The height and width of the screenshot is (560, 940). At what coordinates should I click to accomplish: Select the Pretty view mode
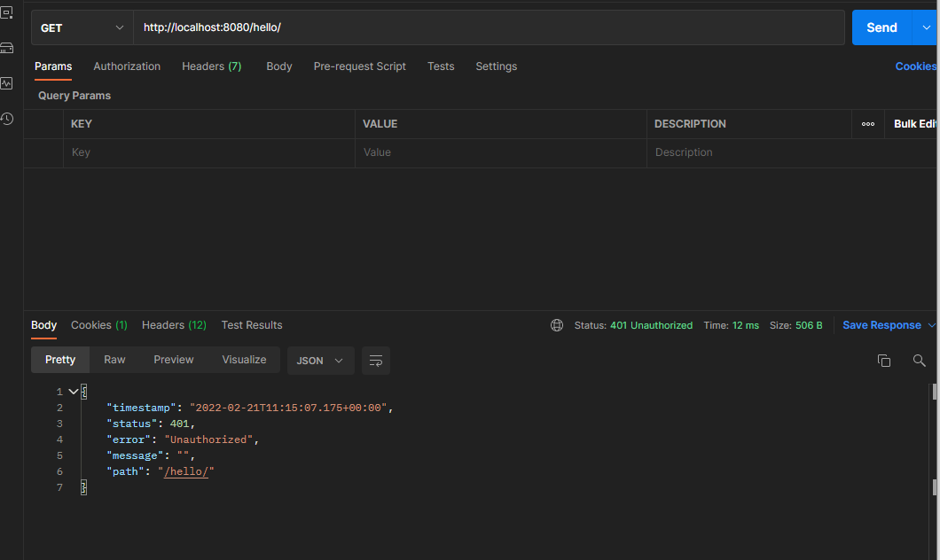click(60, 360)
